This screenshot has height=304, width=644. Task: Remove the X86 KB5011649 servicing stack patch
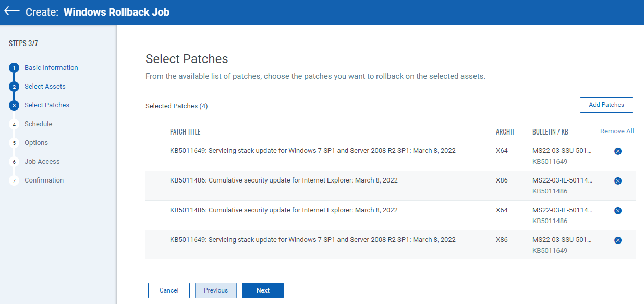pos(618,240)
